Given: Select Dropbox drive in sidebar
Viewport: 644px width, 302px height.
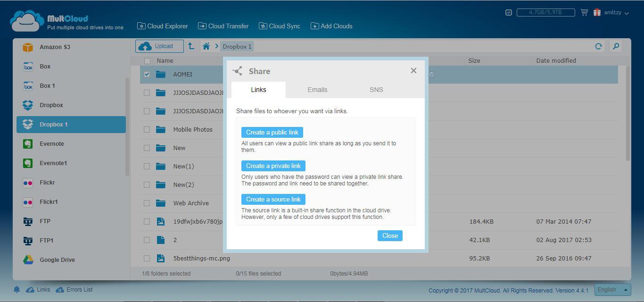Looking at the screenshot, I should (x=71, y=105).
